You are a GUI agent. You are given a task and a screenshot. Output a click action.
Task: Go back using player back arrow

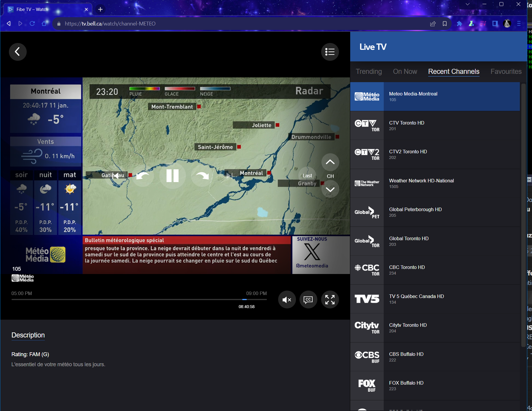pos(18,52)
